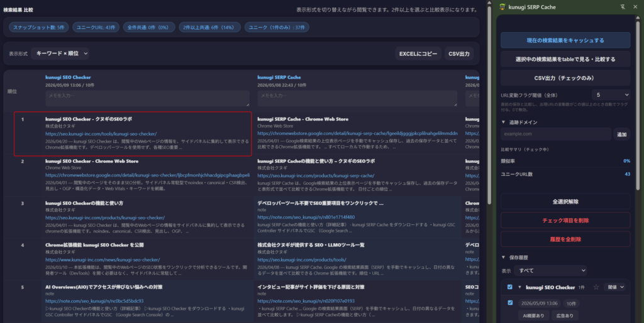Image resolution: width=644 pixels, height=323 pixels.
Task: Click the main comparison page vertical scrollbar
Action: click(489, 105)
